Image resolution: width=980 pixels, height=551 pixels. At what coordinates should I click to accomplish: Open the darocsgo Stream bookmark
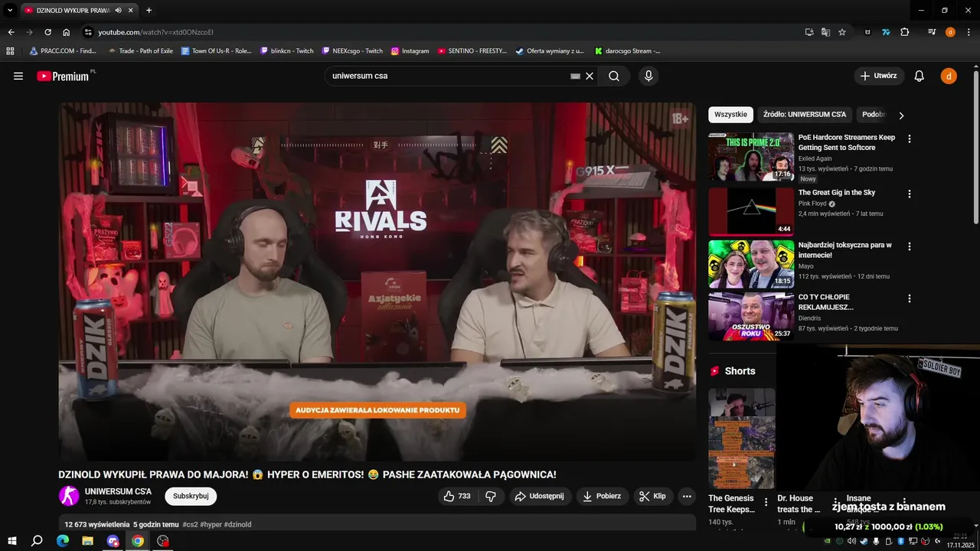point(627,51)
